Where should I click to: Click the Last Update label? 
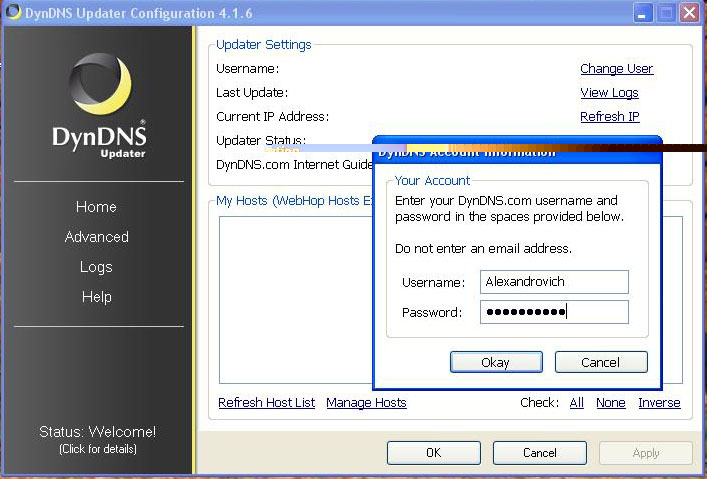pyautogui.click(x=252, y=93)
